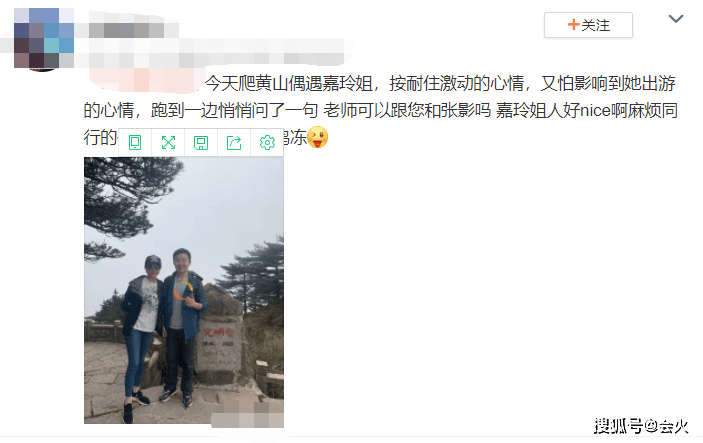Click the floppy disk save icon
Screen dimensions: 703x443
tap(201, 143)
